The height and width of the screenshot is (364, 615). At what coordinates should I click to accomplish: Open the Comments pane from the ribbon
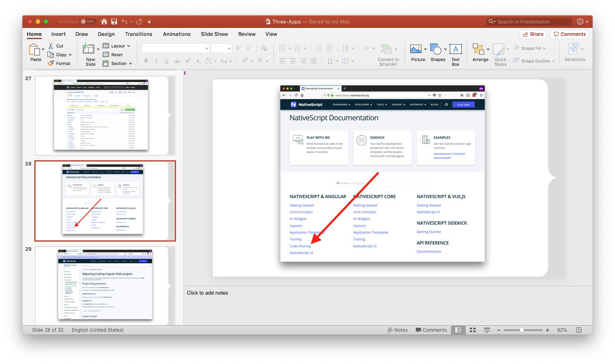pyautogui.click(x=570, y=34)
